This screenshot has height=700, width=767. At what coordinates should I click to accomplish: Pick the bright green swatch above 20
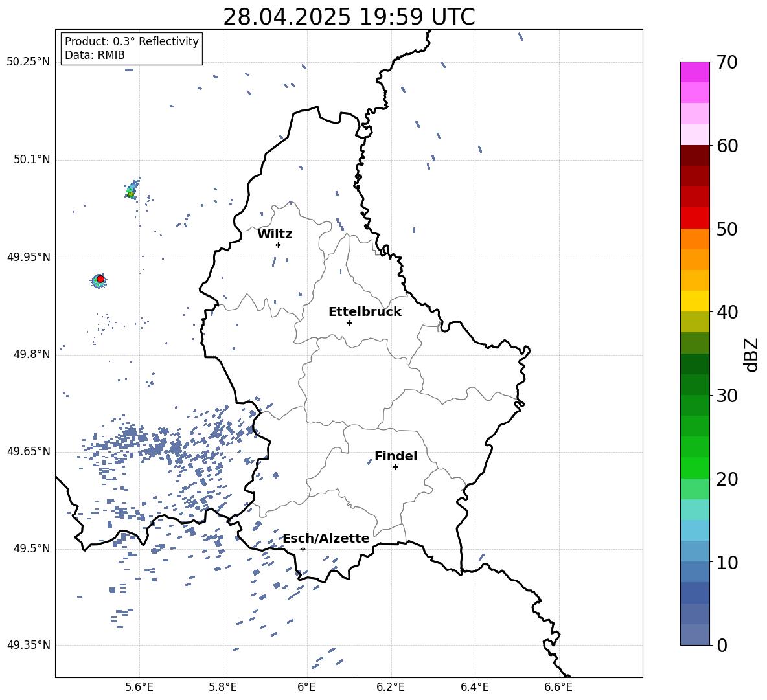tap(694, 468)
